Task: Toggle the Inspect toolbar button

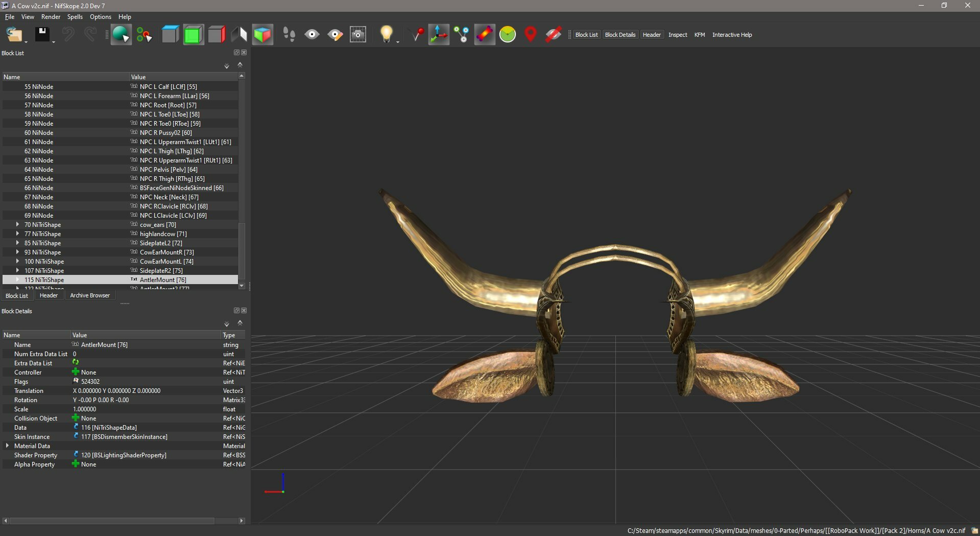Action: pyautogui.click(x=678, y=35)
